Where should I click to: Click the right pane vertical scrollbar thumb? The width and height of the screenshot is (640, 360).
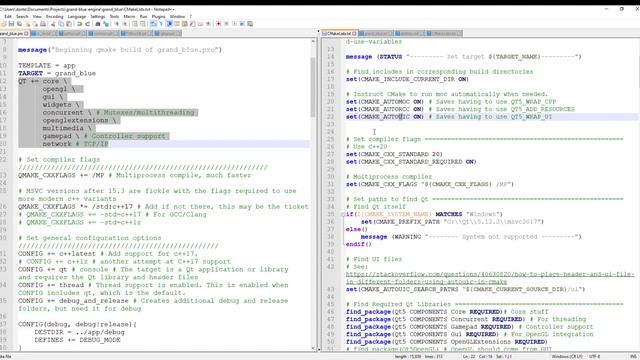638,71
